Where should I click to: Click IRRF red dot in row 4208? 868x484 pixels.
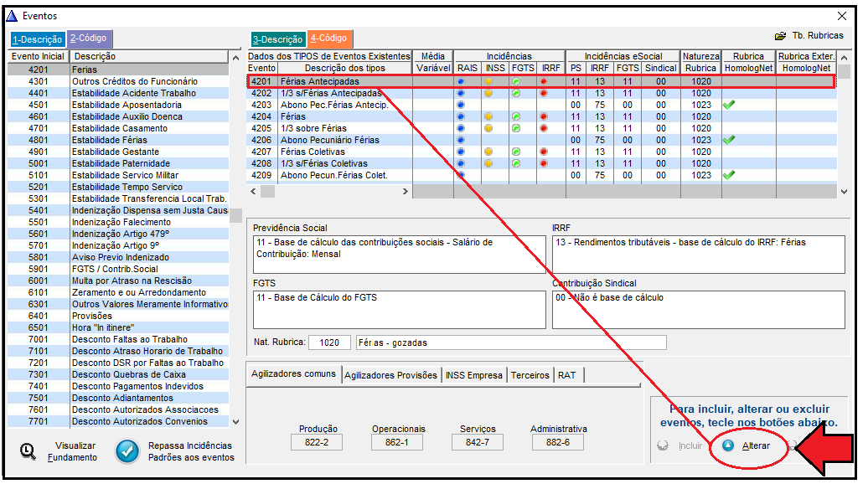(x=544, y=164)
